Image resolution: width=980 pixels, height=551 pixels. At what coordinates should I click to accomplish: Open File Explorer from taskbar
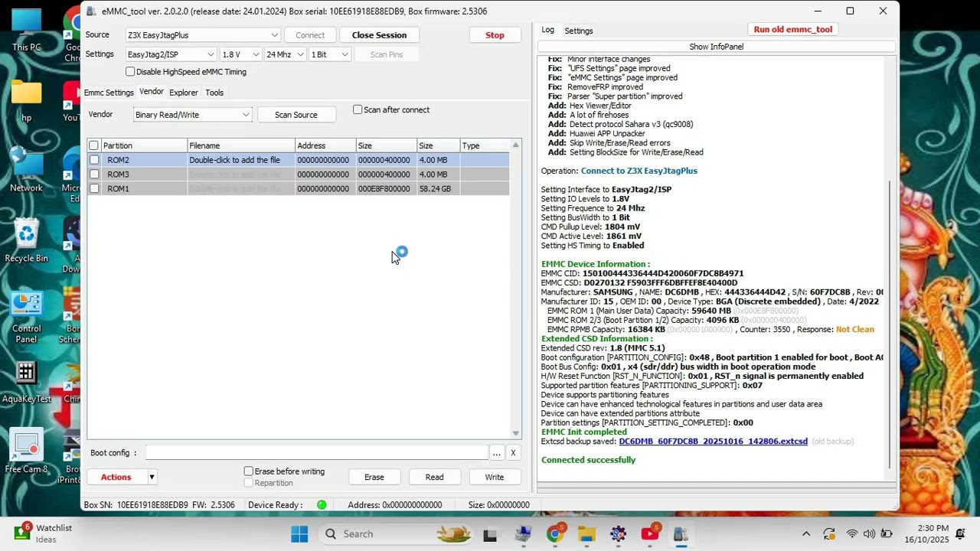586,533
